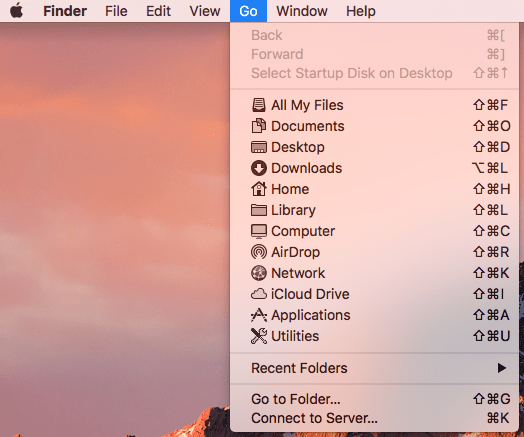The width and height of the screenshot is (524, 437).
Task: Click the ⇧⌘F shortcut text
Action: 490,105
